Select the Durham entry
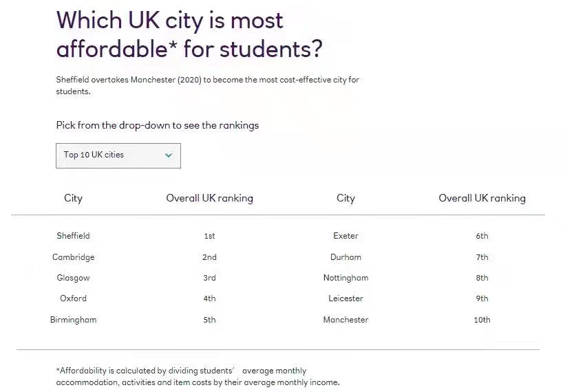The width and height of the screenshot is (563, 392). coord(346,257)
